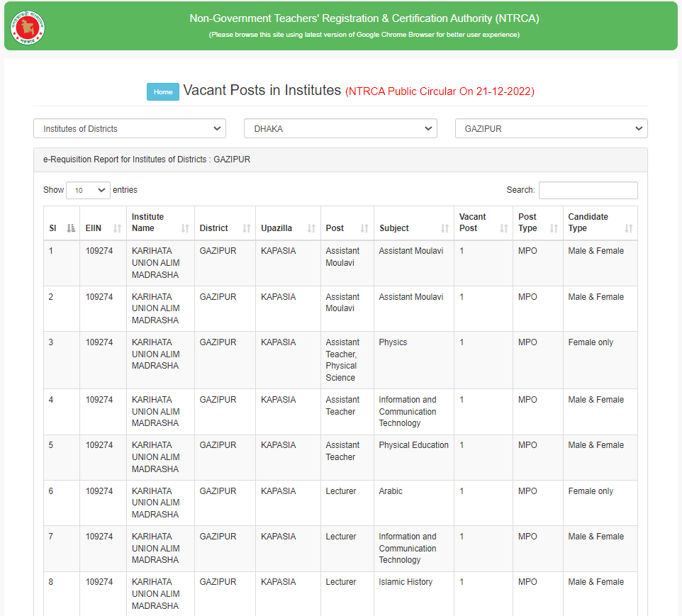Click MPO post type in row 4

(x=527, y=400)
